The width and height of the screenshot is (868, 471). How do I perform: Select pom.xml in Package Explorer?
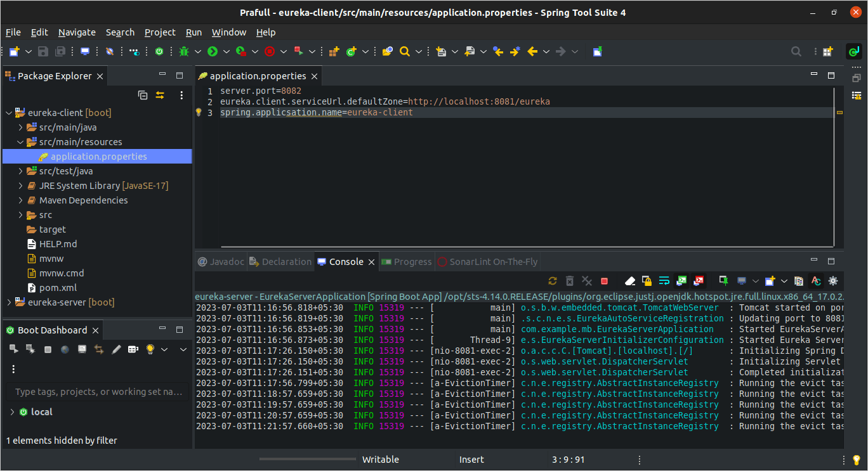(58, 288)
